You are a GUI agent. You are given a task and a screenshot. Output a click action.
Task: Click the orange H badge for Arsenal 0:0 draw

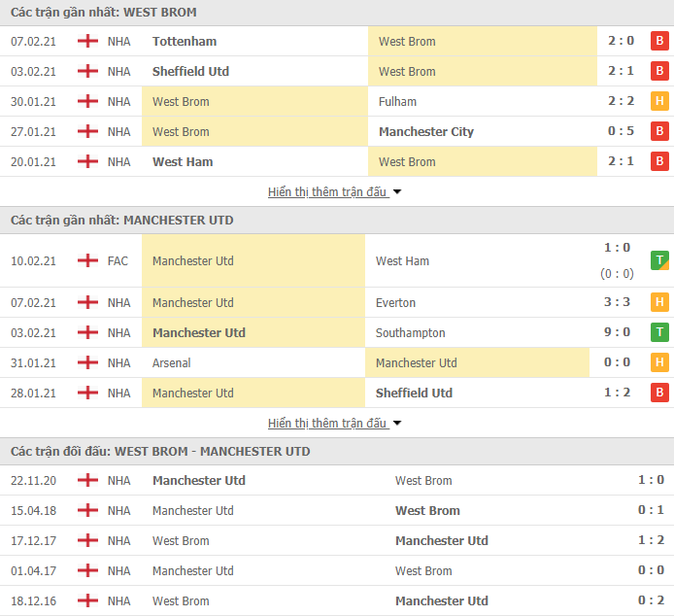point(659,362)
